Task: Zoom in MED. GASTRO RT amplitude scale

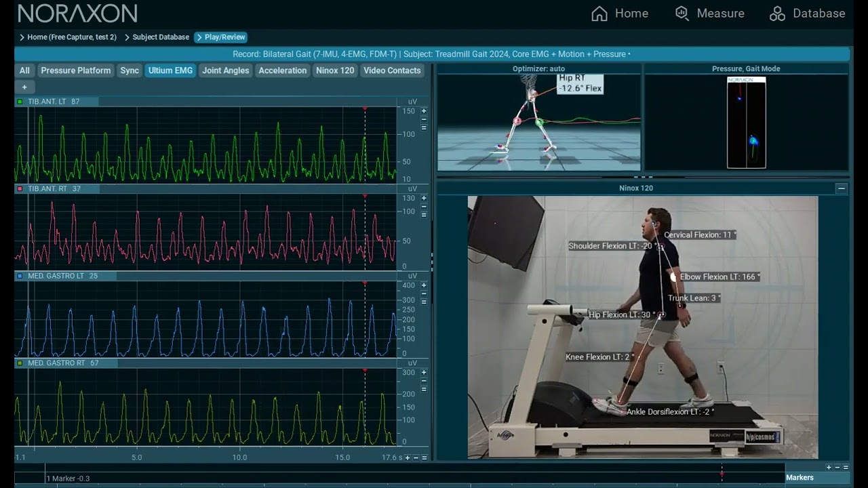Action: tap(424, 372)
